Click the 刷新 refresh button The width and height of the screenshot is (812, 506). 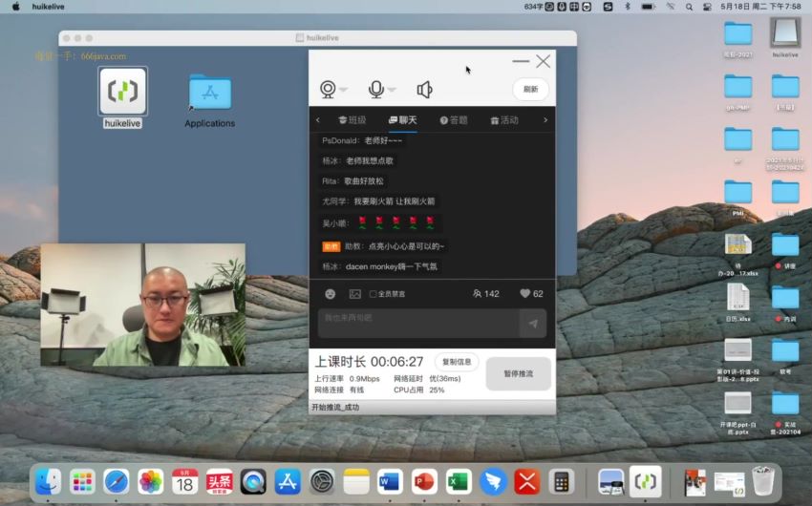530,89
